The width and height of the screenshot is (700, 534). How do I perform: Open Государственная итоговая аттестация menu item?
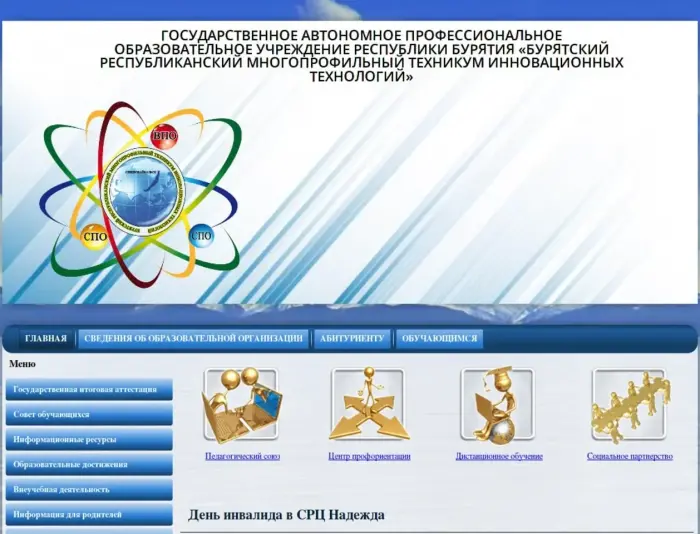point(89,389)
